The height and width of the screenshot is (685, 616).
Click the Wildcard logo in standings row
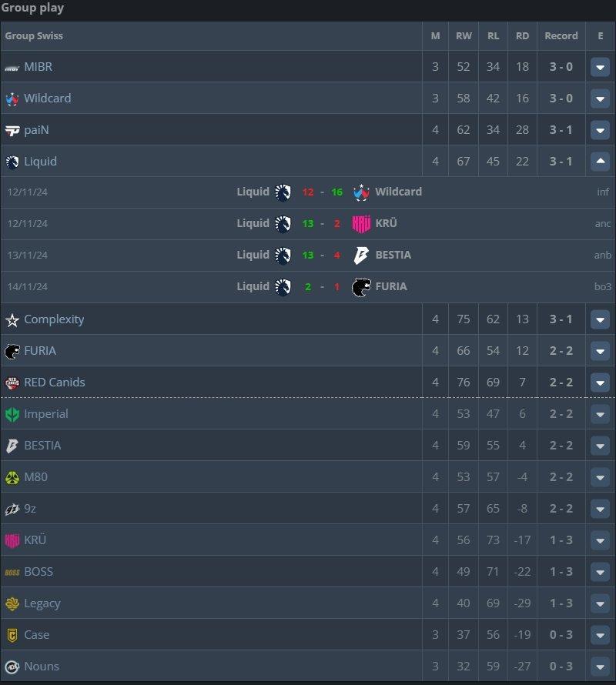(12, 99)
